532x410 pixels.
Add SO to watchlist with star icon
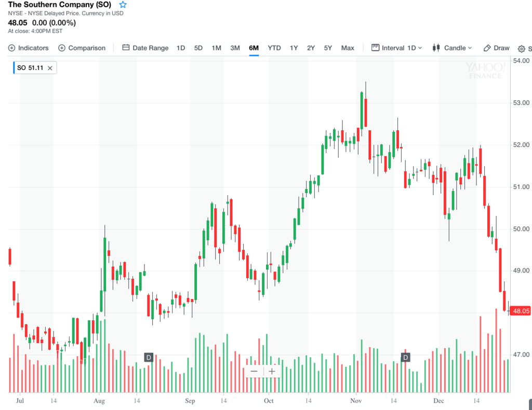123,5
